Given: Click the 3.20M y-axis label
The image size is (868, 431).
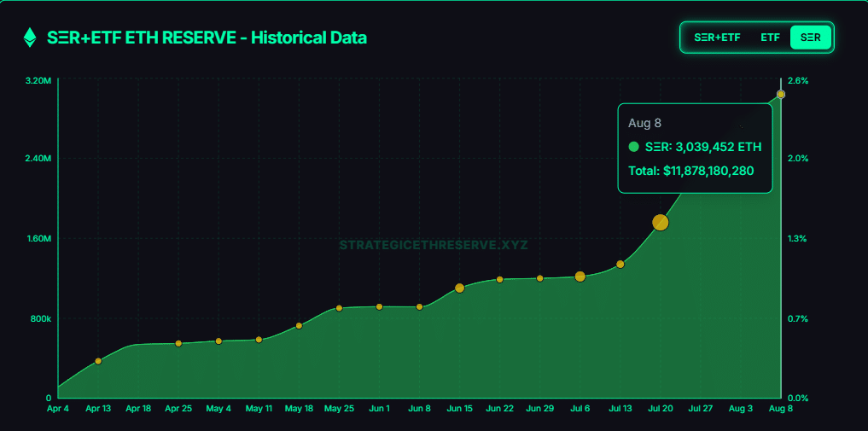Looking at the screenshot, I should [38, 80].
